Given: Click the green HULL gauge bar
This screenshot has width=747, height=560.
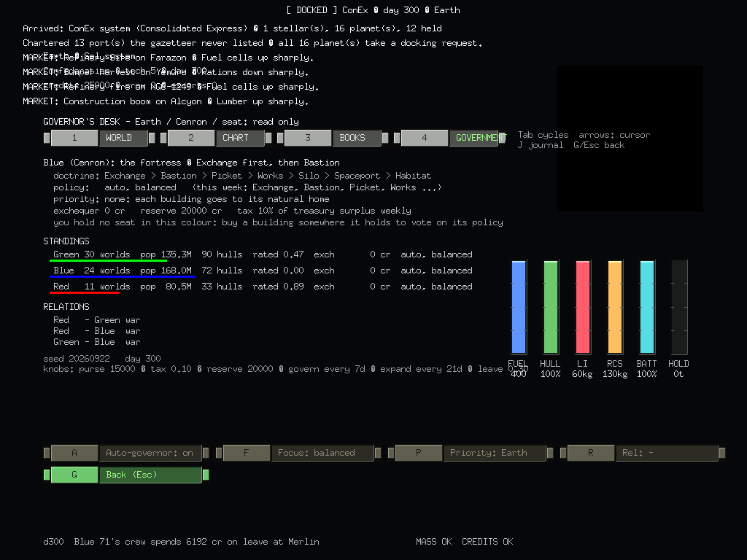Looking at the screenshot, I should coord(550,307).
